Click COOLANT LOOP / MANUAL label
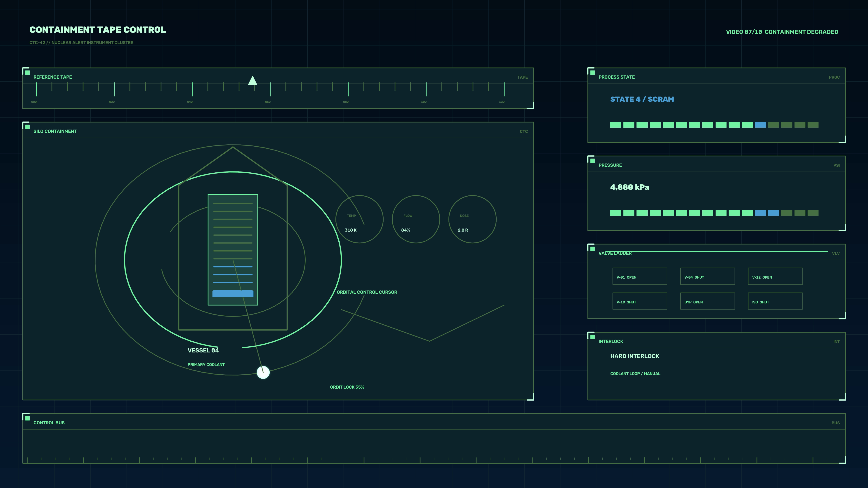The image size is (868, 488). 635,374
